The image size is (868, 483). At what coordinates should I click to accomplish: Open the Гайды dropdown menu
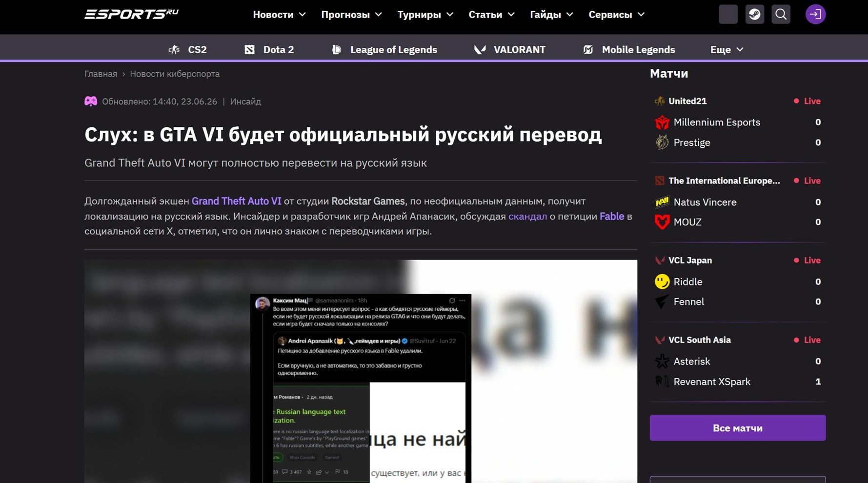pos(551,15)
